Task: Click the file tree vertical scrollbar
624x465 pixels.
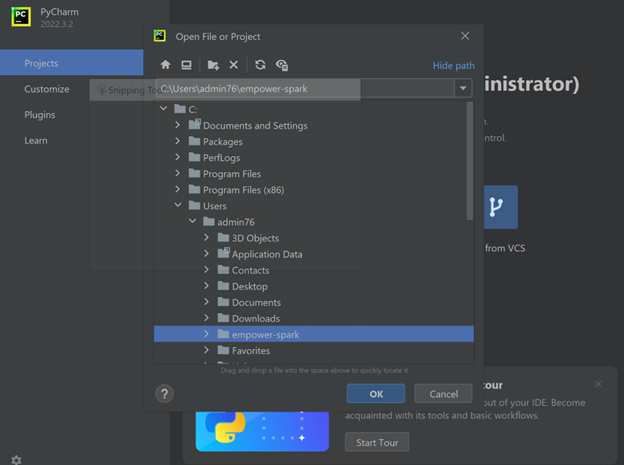Action: [470, 160]
